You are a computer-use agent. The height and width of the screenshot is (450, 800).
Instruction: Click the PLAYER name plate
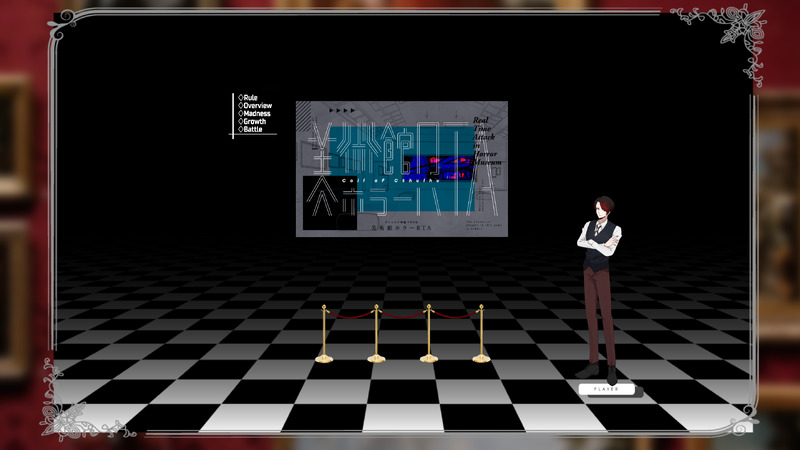(x=606, y=389)
